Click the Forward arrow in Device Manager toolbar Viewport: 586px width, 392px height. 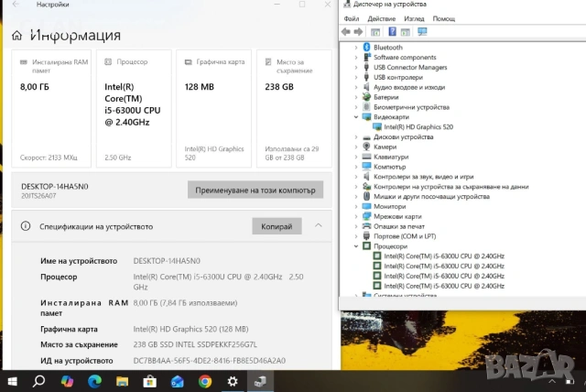click(358, 32)
